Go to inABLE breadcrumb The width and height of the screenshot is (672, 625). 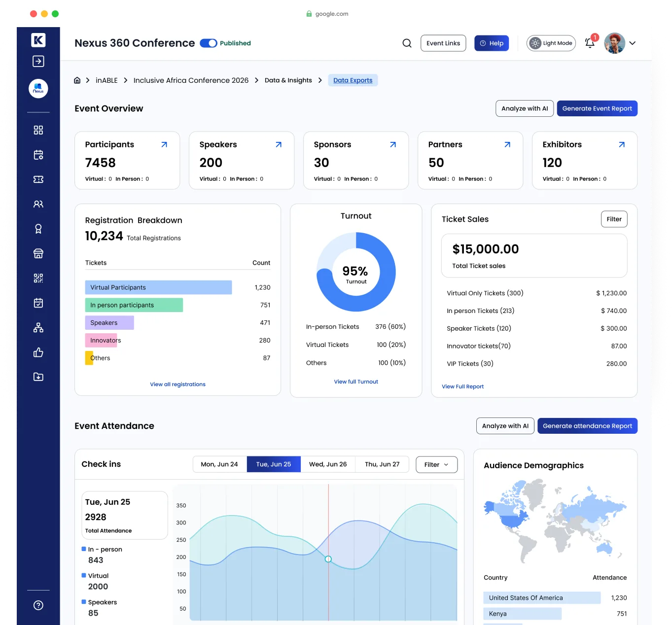coord(106,80)
